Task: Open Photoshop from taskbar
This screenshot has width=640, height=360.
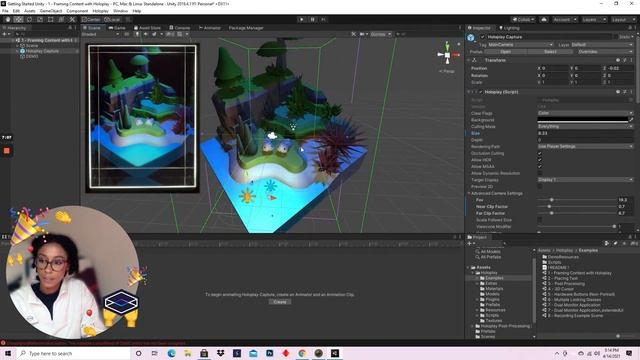Action: click(x=269, y=353)
